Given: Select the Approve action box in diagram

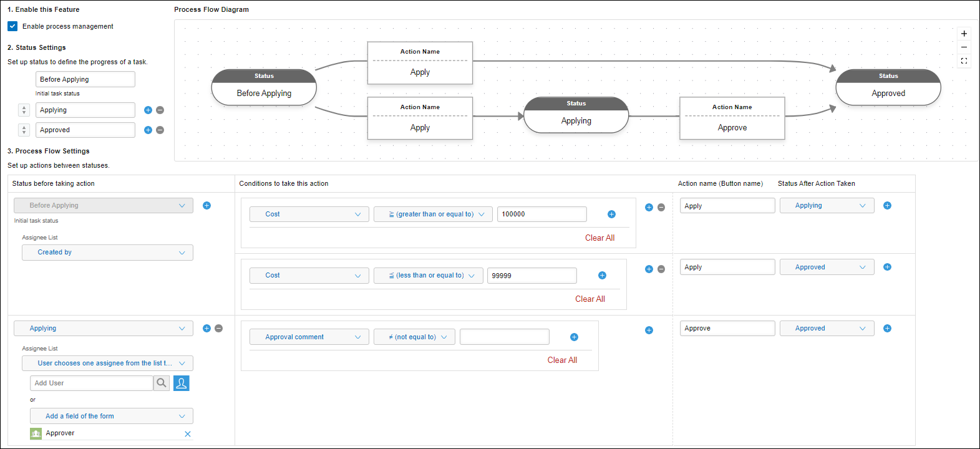Looking at the screenshot, I should tap(732, 118).
